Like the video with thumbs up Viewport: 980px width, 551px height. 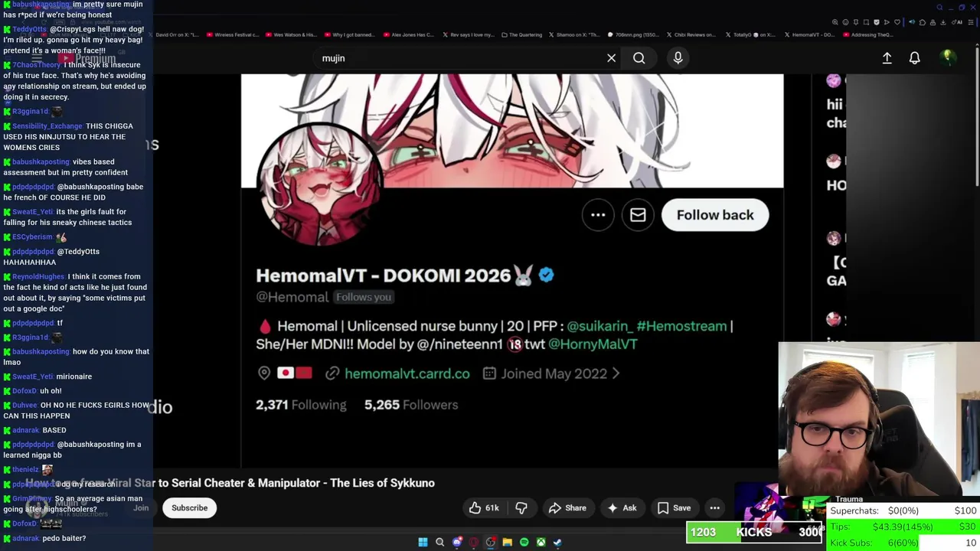coord(484,508)
